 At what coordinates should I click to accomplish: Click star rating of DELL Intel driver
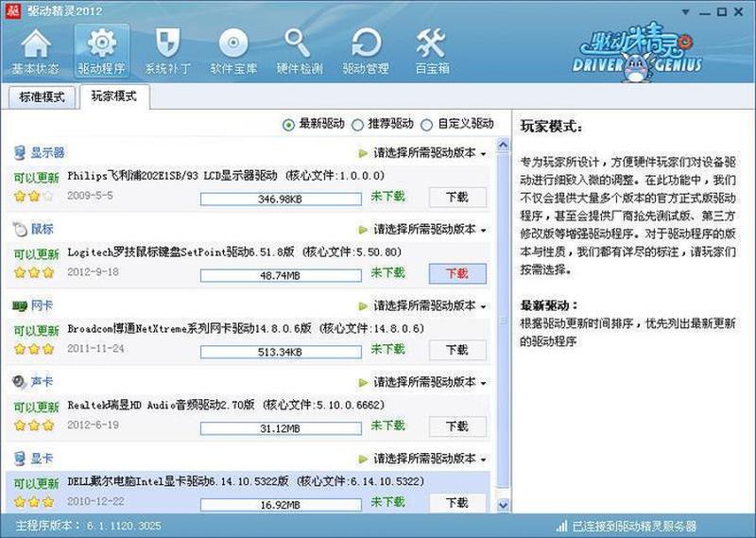click(x=34, y=502)
